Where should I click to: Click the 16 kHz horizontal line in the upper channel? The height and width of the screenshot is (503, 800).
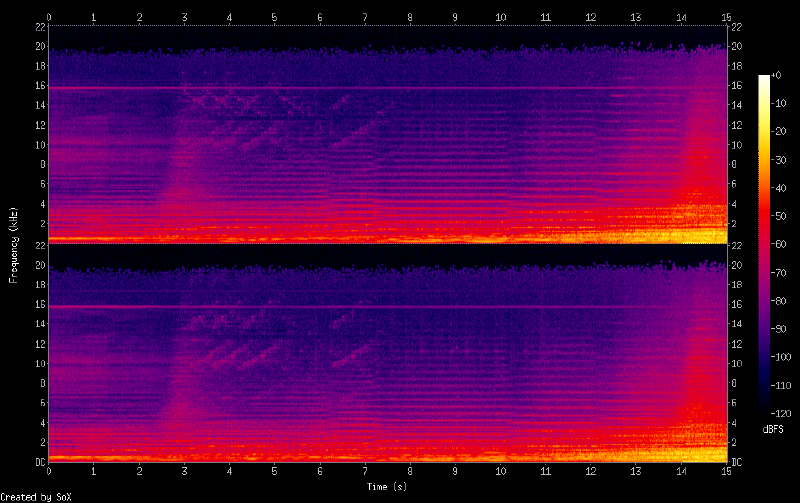click(388, 88)
